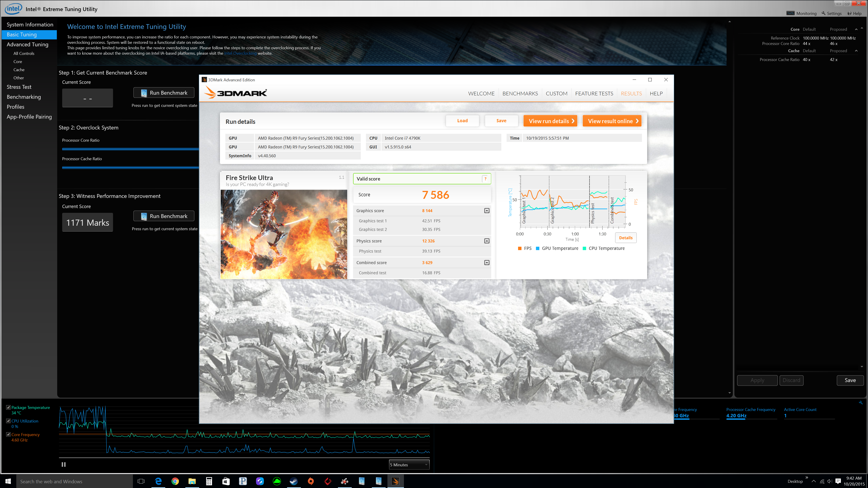Open Windows Start menu

[8, 481]
